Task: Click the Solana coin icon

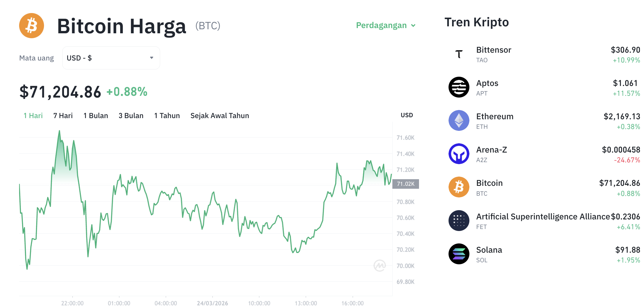Action: [x=459, y=254]
